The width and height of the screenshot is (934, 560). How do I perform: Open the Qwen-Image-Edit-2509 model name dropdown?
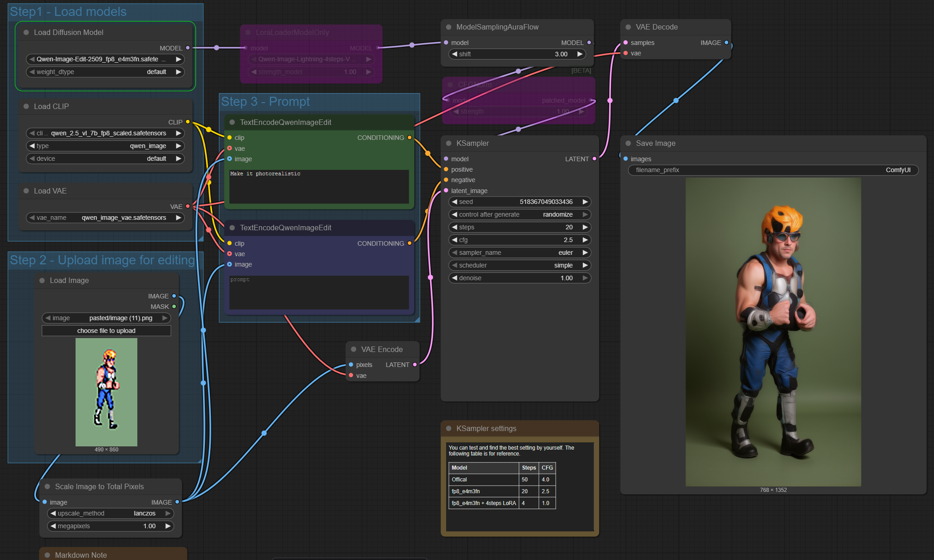click(105, 59)
